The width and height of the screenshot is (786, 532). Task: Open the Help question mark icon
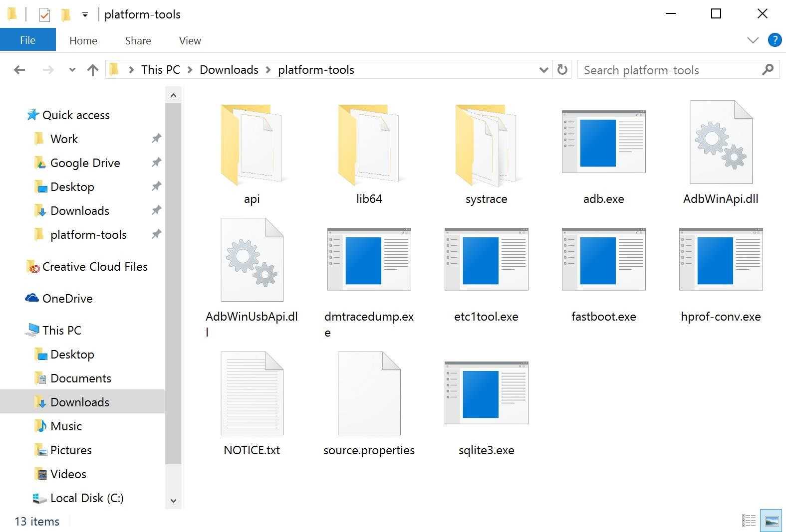[x=775, y=40]
